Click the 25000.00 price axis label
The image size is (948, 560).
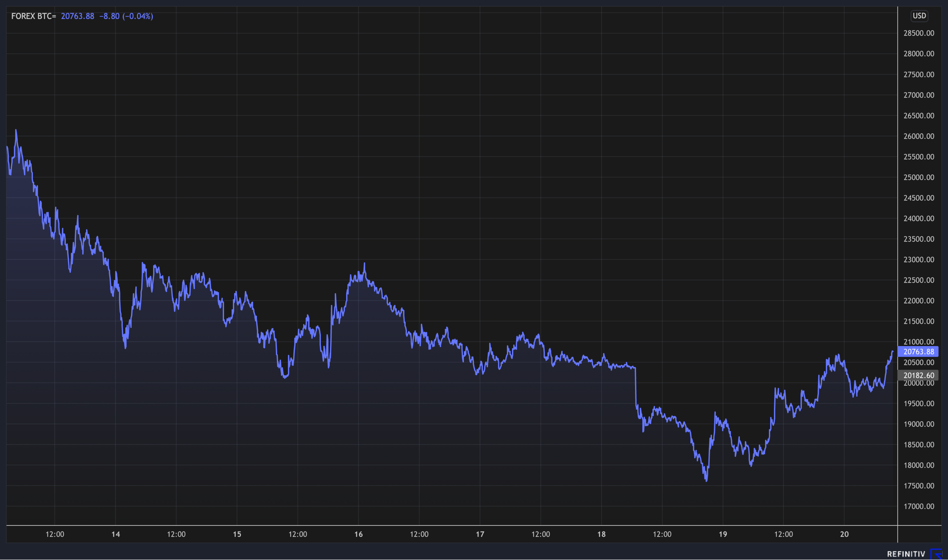pyautogui.click(x=919, y=177)
